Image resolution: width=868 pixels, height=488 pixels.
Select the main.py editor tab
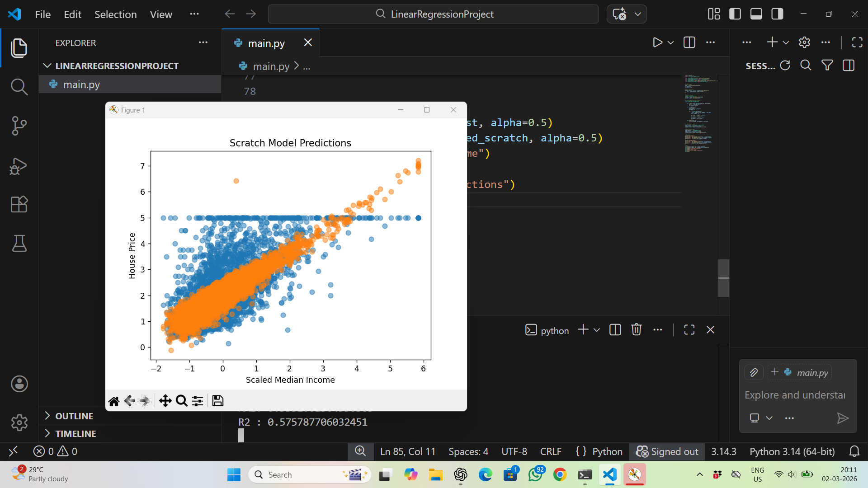pyautogui.click(x=266, y=43)
